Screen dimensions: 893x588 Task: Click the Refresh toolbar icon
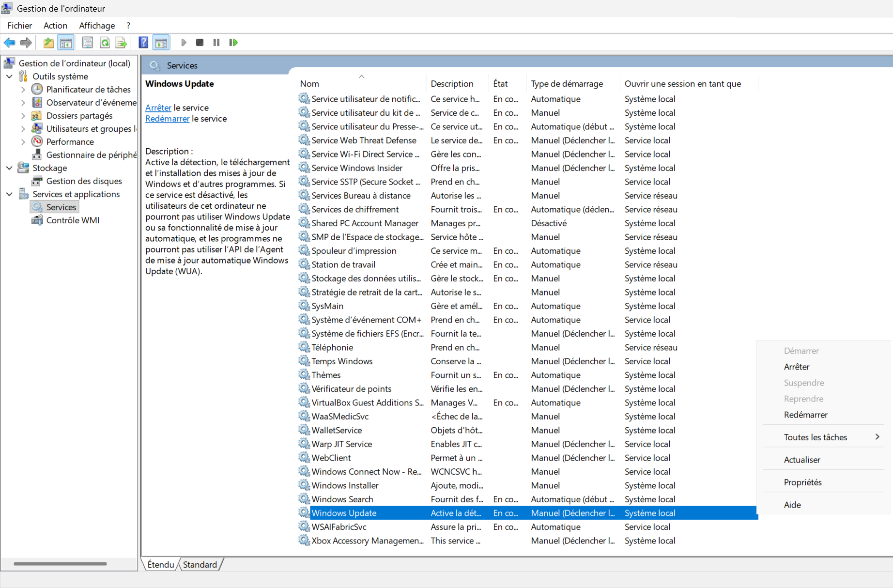pyautogui.click(x=105, y=43)
